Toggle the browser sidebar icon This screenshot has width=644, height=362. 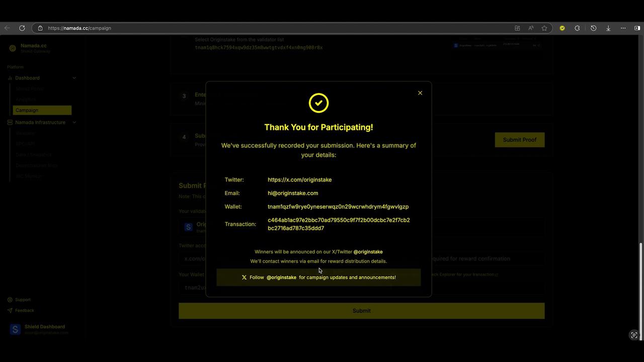click(x=637, y=28)
